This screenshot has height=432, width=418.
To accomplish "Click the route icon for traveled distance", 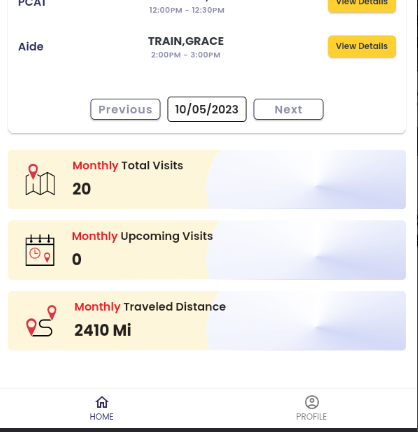I will pyautogui.click(x=41, y=321).
